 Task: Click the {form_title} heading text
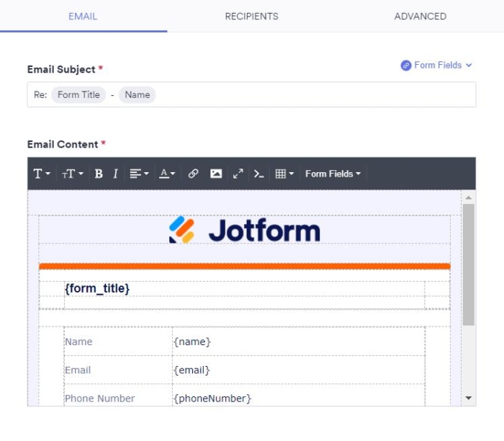(x=97, y=288)
